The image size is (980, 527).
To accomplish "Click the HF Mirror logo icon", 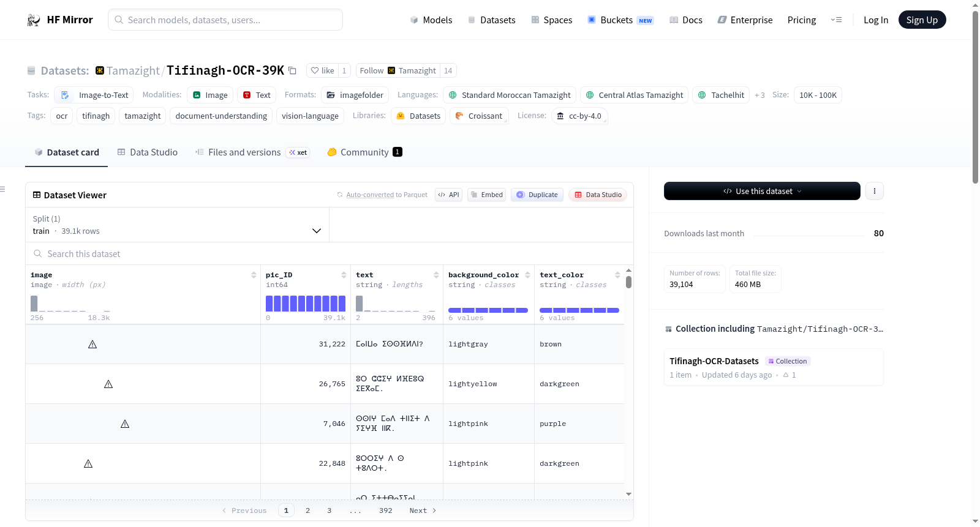I will 34,20.
